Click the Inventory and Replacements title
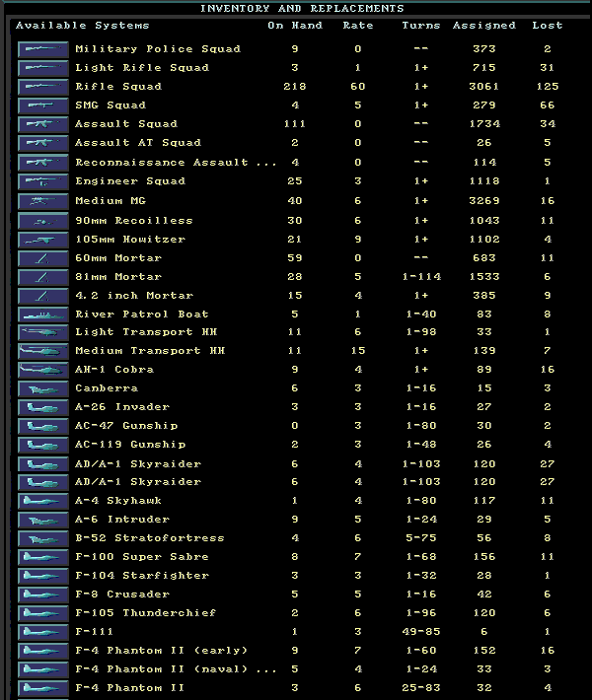 click(x=302, y=9)
